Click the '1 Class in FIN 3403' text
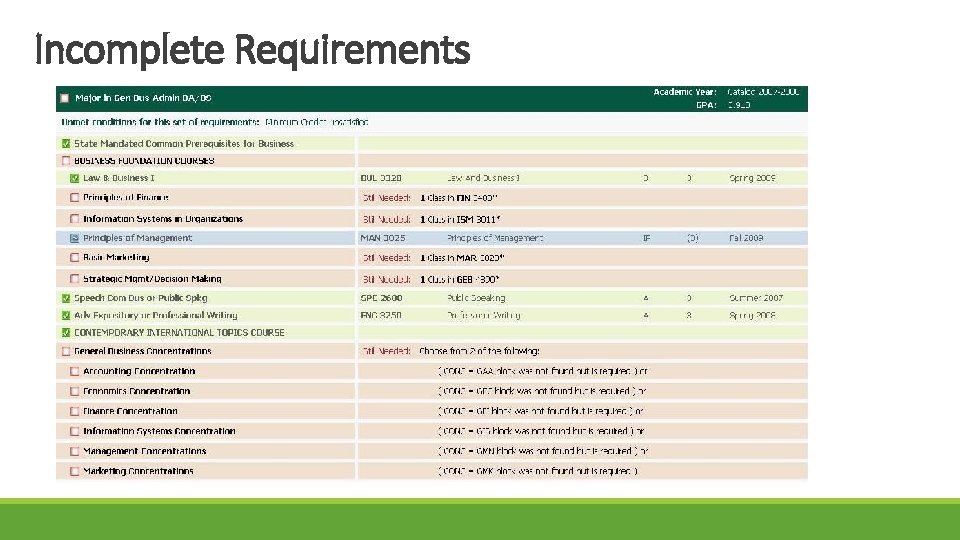 [x=459, y=198]
